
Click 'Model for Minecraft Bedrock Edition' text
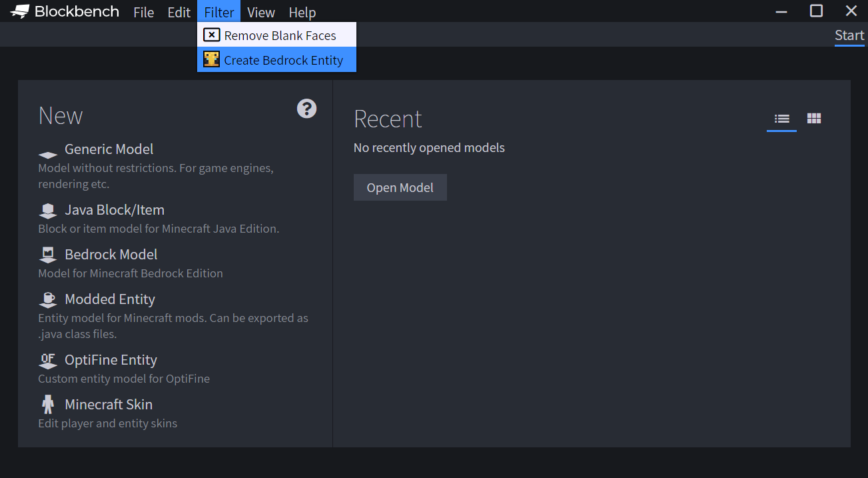(x=131, y=273)
